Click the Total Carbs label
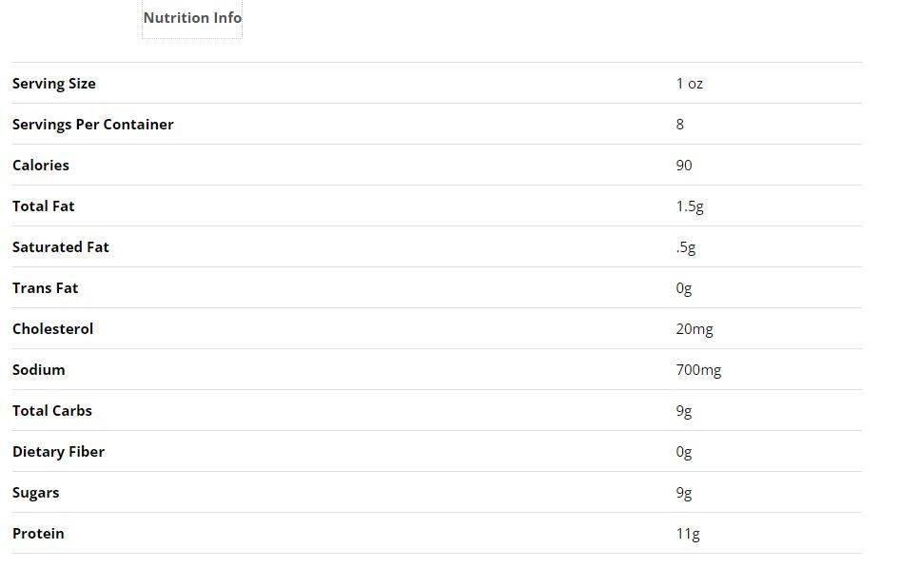900x588 pixels. point(52,411)
